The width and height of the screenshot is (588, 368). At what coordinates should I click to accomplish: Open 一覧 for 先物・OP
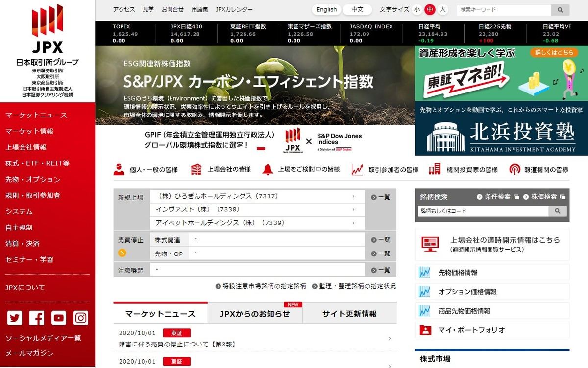click(x=381, y=253)
